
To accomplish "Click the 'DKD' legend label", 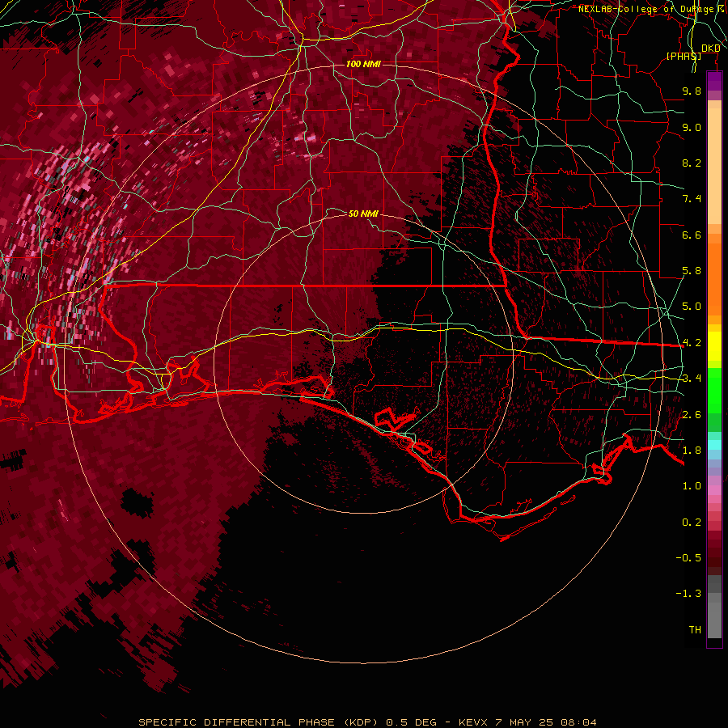I will (x=710, y=49).
